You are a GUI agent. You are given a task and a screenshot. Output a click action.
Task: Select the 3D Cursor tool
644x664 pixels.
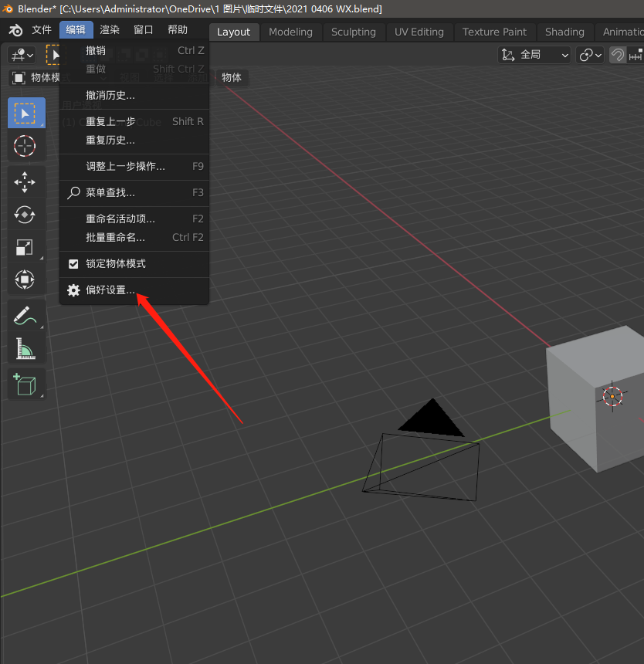[26, 146]
